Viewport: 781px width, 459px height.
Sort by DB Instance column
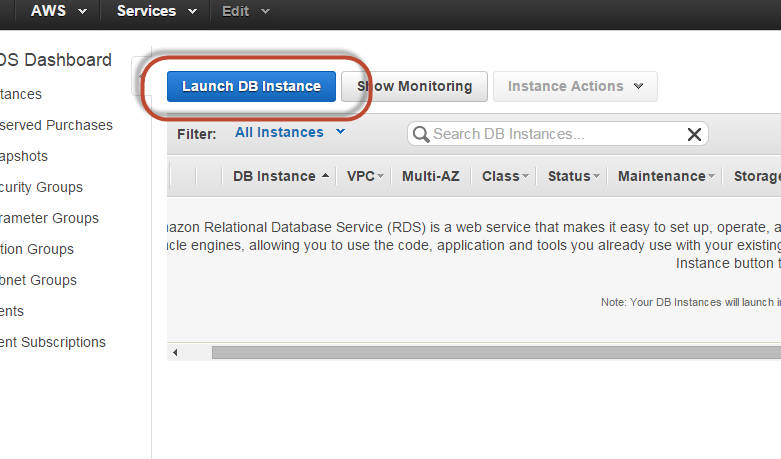281,176
